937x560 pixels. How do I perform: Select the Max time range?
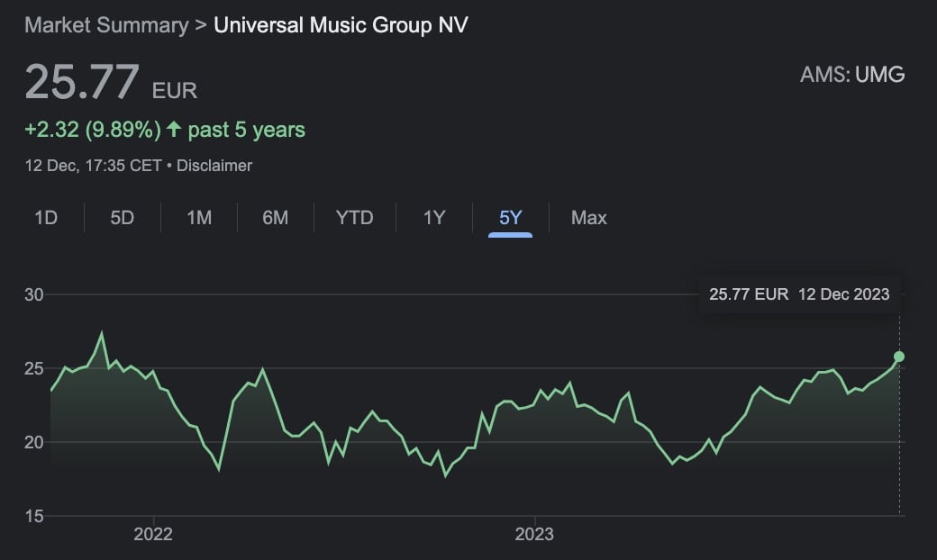tap(588, 218)
